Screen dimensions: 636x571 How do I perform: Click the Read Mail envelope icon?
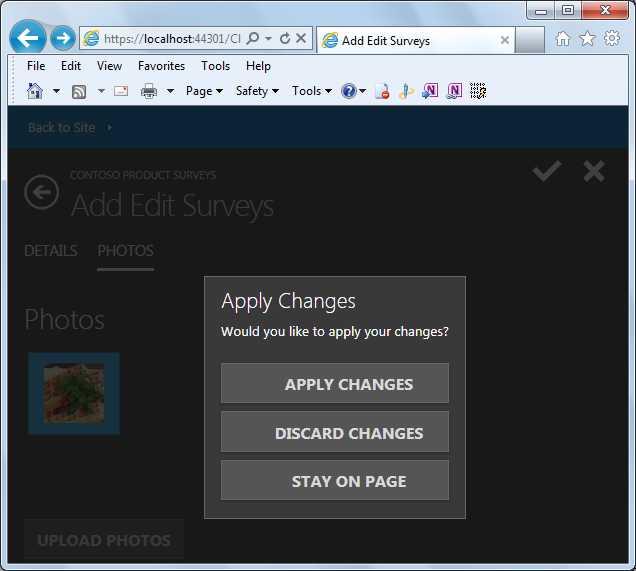coord(121,91)
